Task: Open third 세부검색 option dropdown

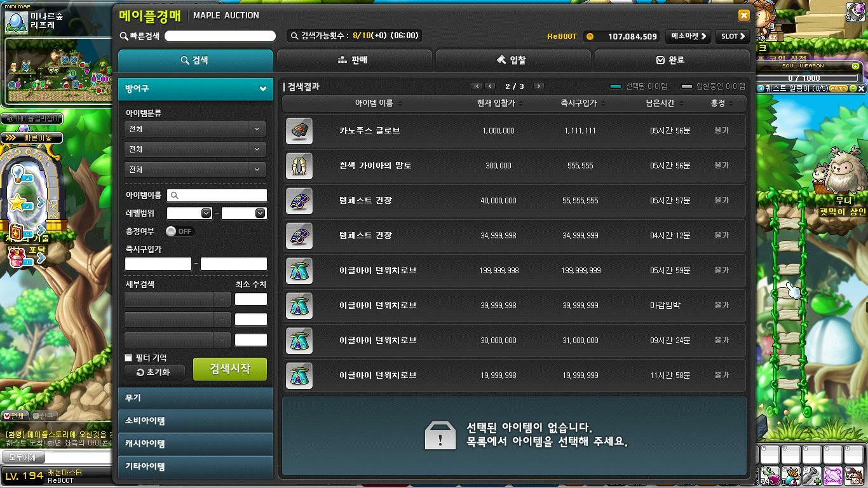Action: pos(177,340)
